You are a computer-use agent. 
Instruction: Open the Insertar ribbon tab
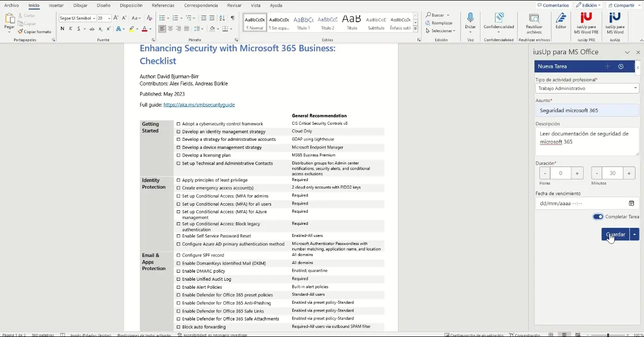[x=56, y=6]
